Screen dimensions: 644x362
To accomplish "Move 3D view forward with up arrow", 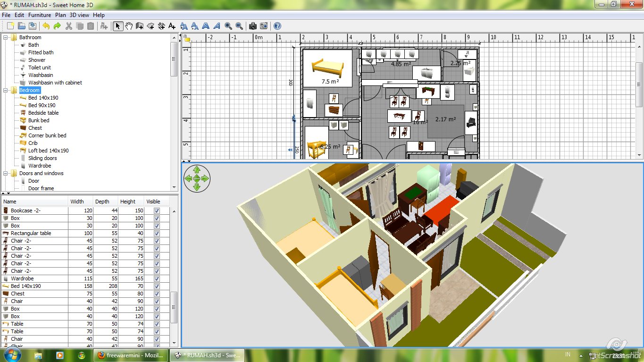I will click(197, 170).
